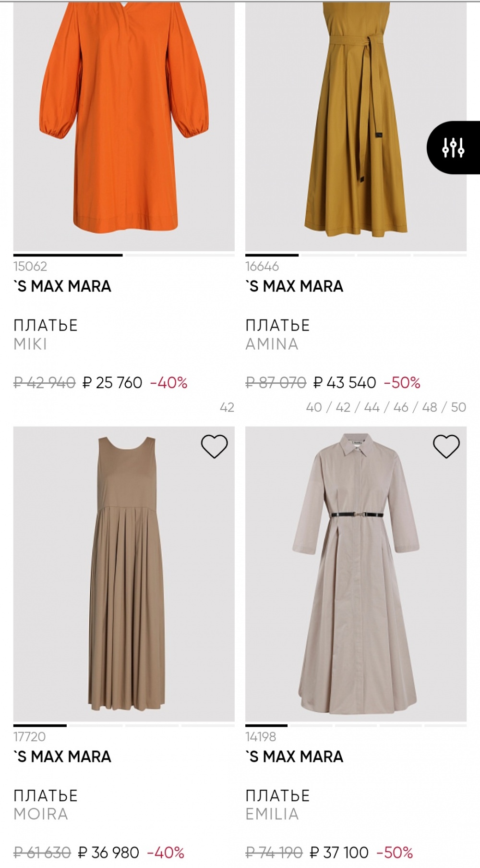Open the mustard Amina dress photo

point(356,125)
